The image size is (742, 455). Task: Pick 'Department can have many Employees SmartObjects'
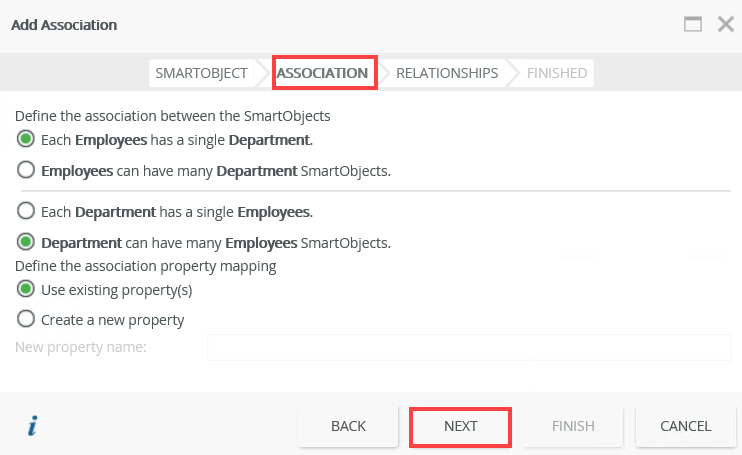(x=26, y=243)
